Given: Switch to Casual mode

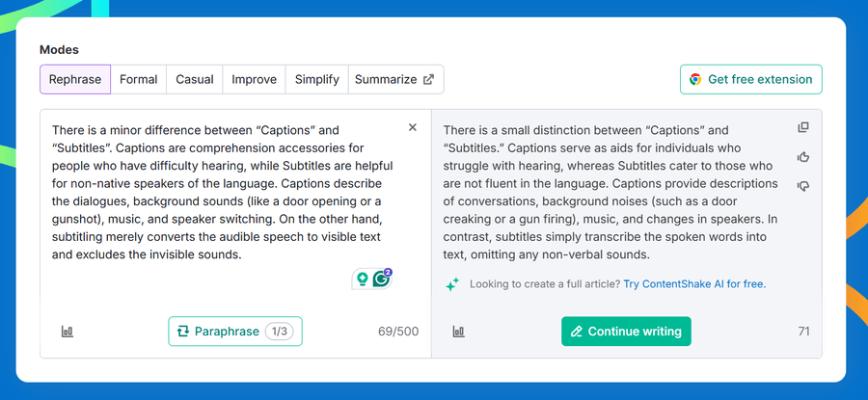Looking at the screenshot, I should [195, 79].
